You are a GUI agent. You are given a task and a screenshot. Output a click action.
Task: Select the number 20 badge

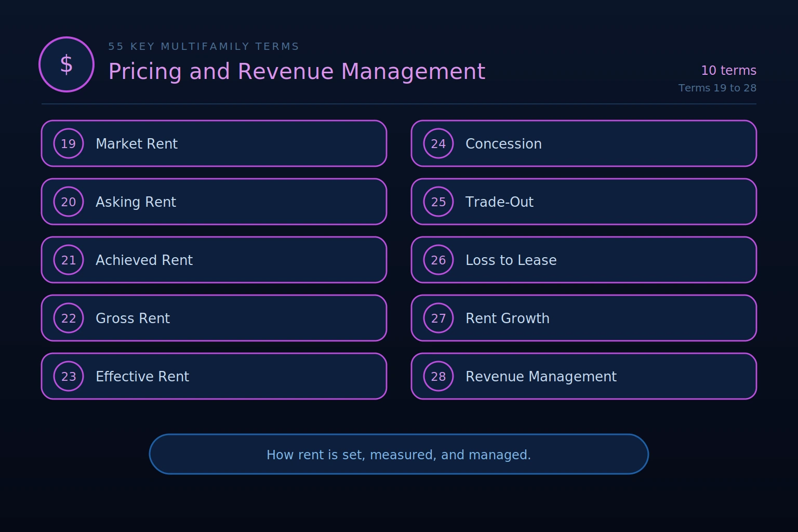69,202
